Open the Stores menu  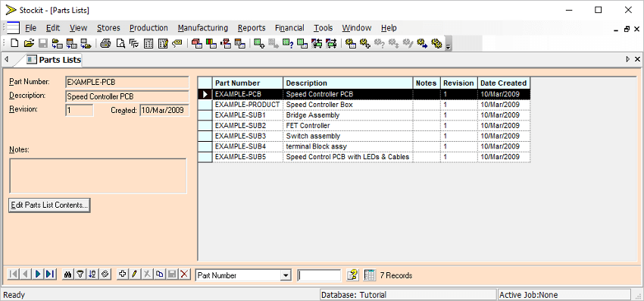pyautogui.click(x=108, y=28)
